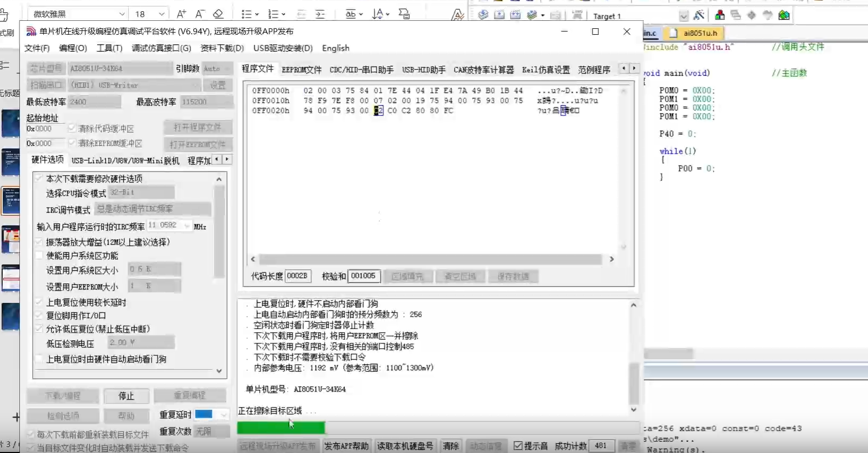Open the 文件(F) menu

click(x=37, y=48)
